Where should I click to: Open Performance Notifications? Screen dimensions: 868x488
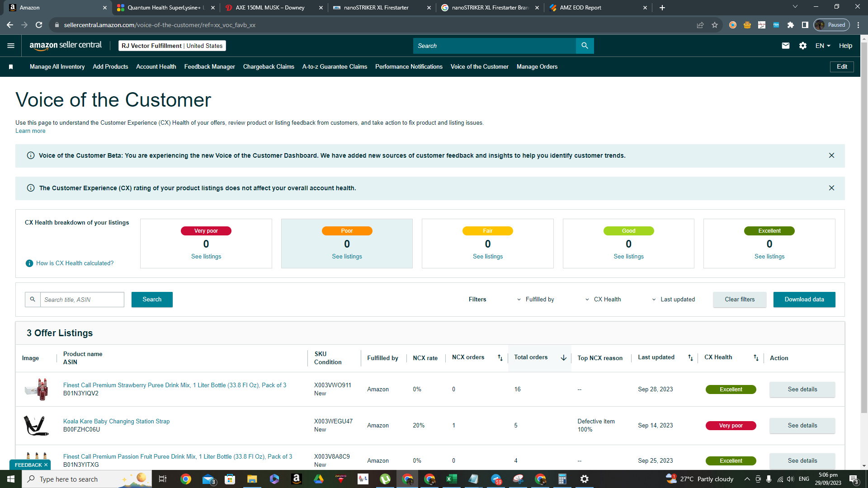point(409,67)
